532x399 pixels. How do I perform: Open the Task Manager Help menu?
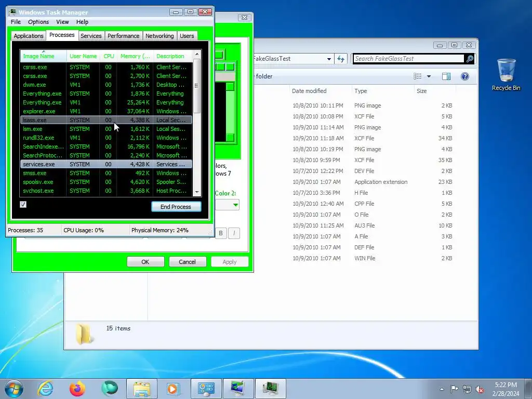point(82,22)
